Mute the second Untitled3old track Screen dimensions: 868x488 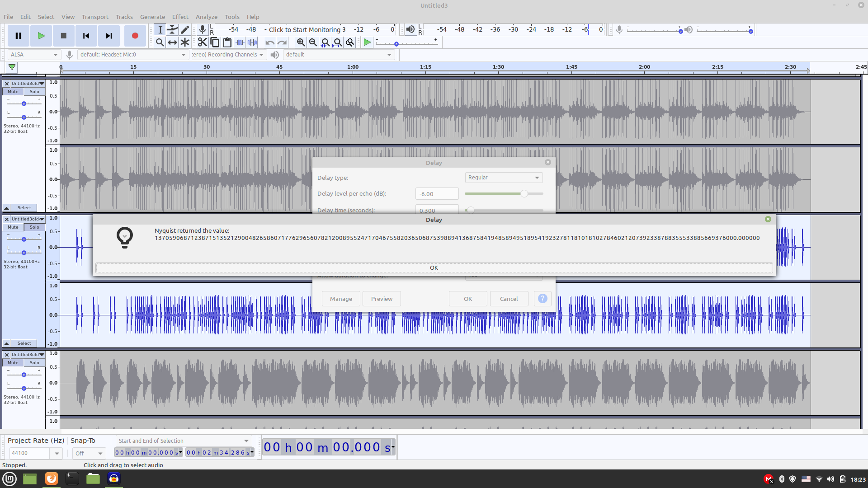tap(13, 227)
